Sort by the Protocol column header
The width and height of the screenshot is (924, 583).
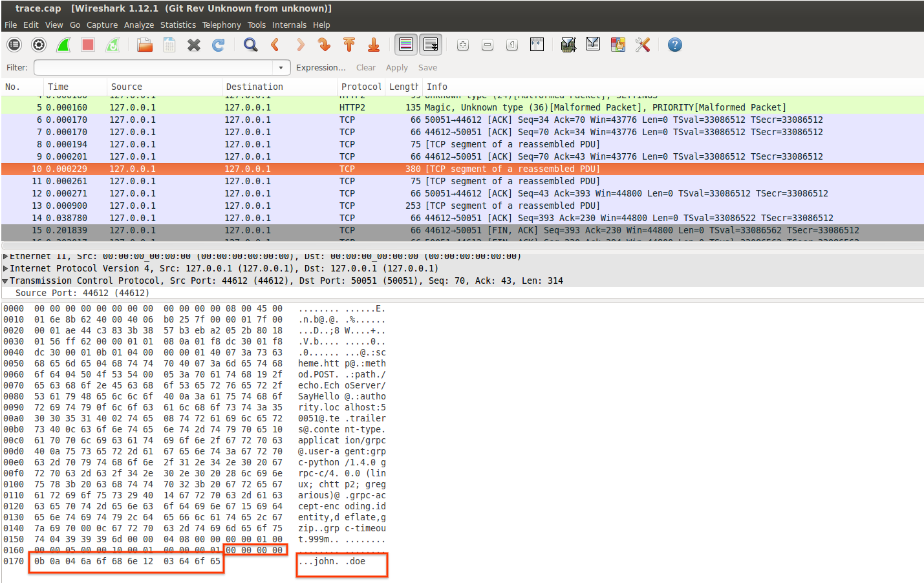pos(361,87)
